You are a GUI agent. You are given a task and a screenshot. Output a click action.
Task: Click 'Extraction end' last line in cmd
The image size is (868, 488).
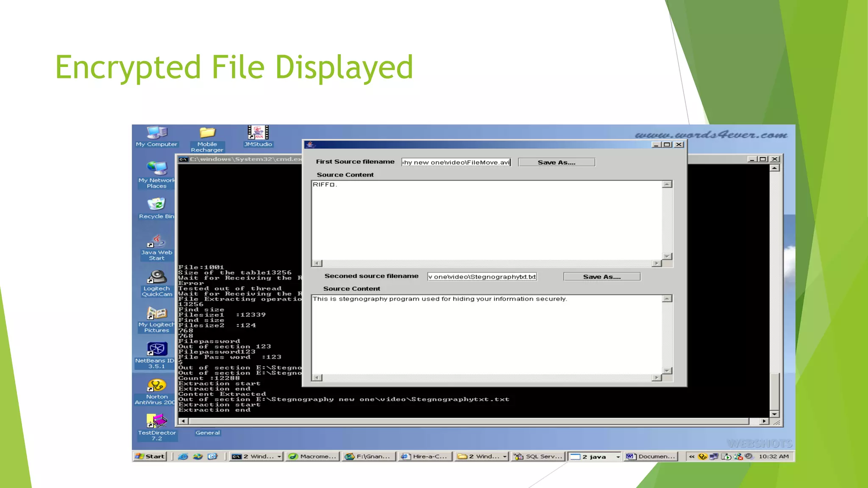click(x=214, y=410)
